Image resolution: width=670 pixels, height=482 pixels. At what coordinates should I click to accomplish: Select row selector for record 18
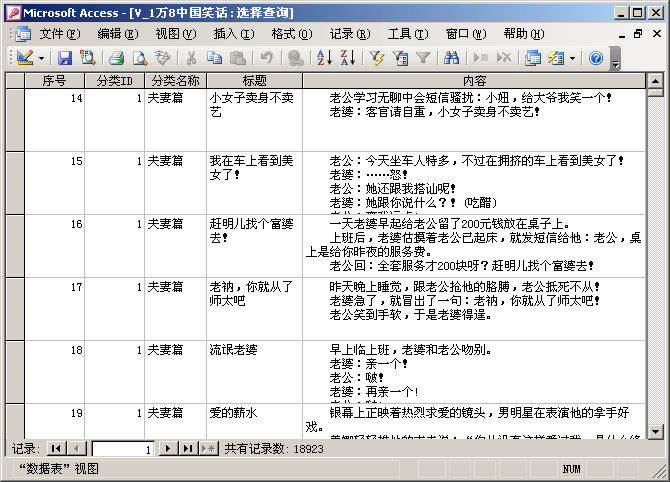click(x=15, y=372)
